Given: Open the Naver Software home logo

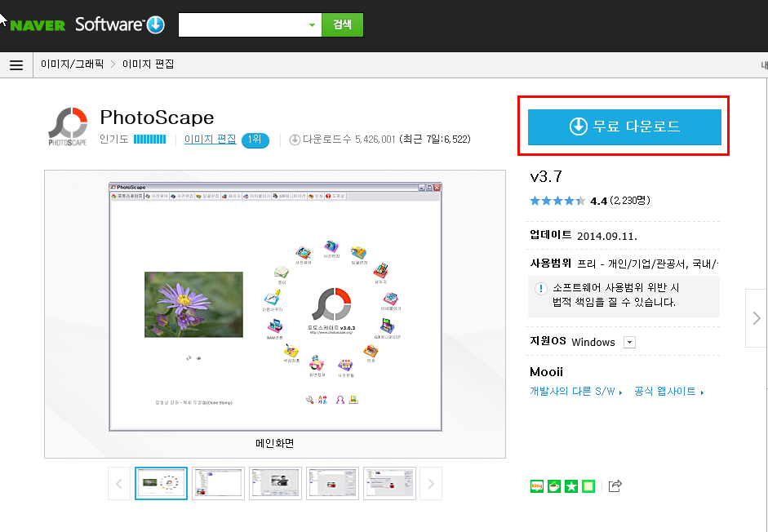Looking at the screenshot, I should point(120,24).
